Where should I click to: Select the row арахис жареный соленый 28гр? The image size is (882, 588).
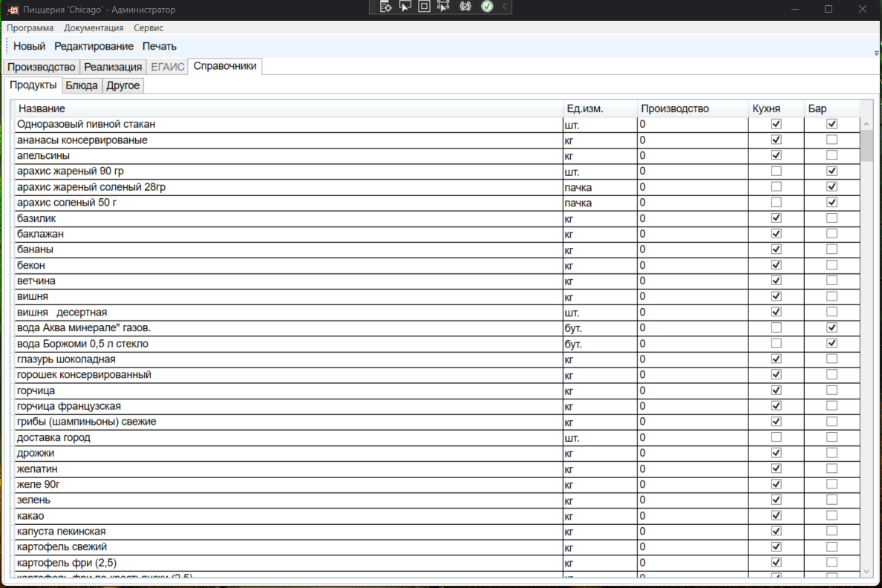(437, 187)
